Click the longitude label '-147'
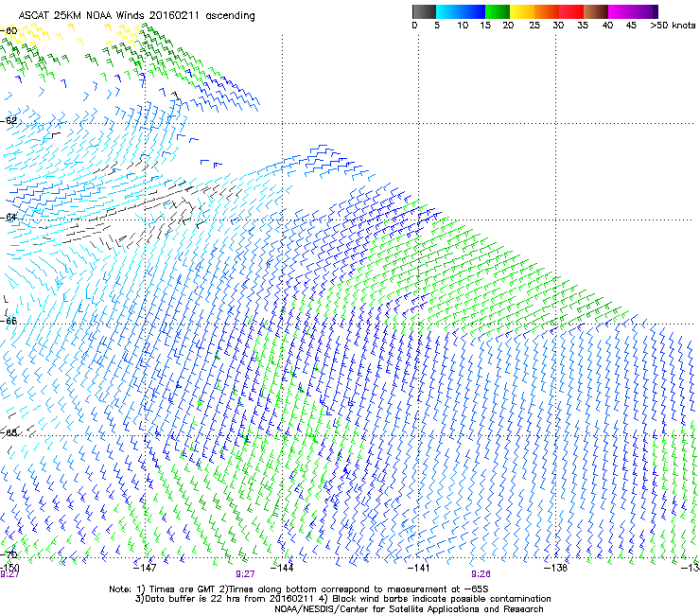Viewport: 700px width, 615px height. pos(145,567)
